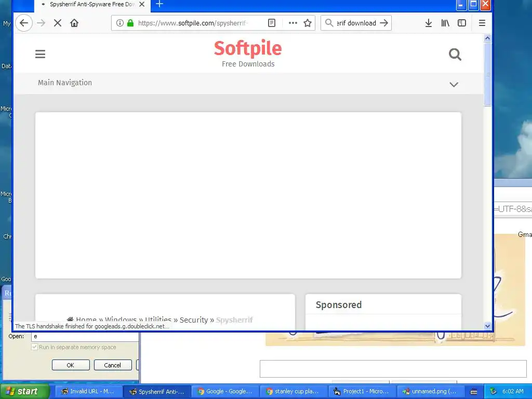This screenshot has width=532, height=399.
Task: Click the Sponsored heading
Action: tap(339, 304)
